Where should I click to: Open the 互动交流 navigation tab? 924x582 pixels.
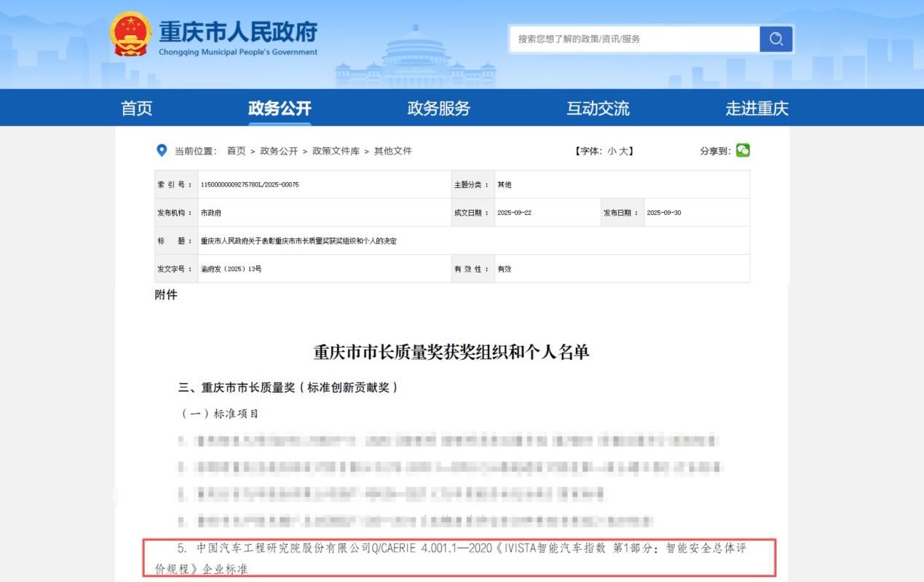[x=598, y=109]
